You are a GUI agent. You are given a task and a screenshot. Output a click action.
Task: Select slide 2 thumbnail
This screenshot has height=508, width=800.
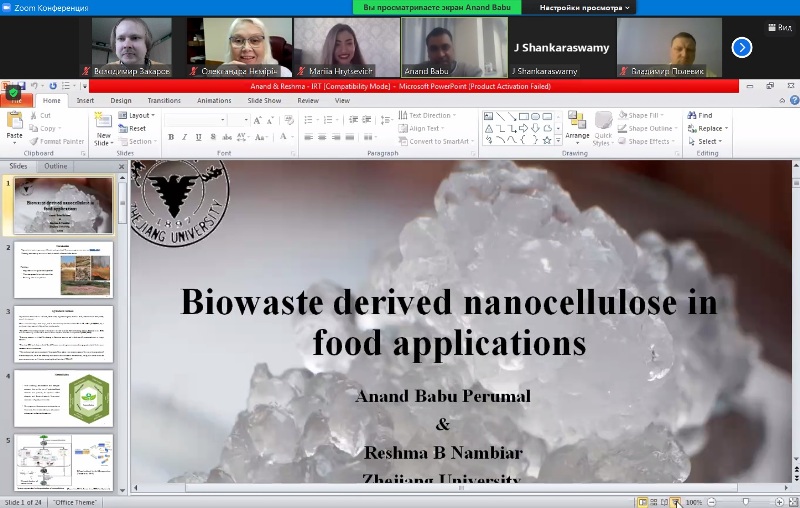(x=63, y=270)
